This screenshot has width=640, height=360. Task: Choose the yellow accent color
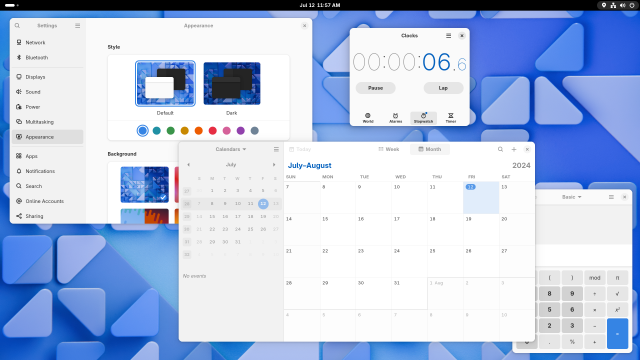pos(184,131)
